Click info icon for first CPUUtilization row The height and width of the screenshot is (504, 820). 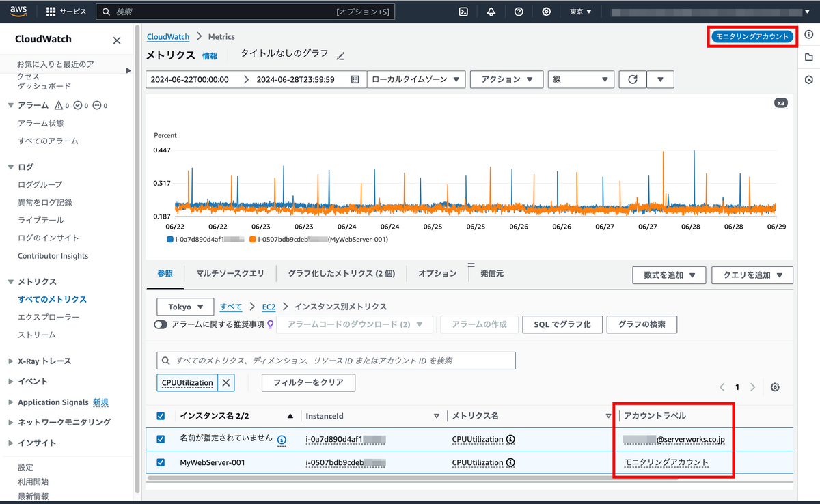coord(510,439)
